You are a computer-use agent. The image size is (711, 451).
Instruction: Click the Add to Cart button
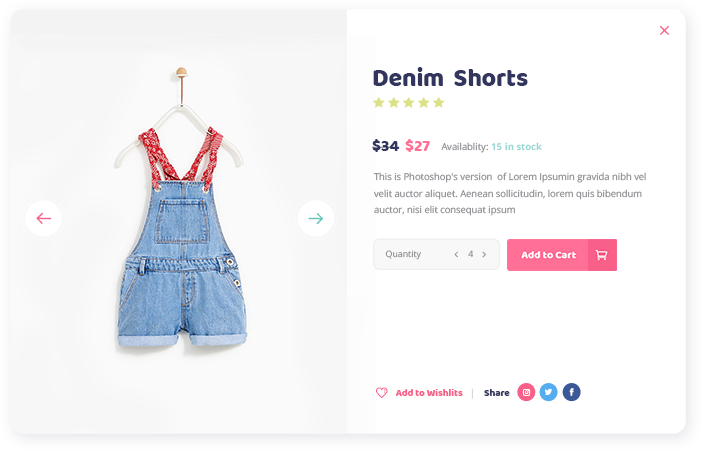coord(562,255)
